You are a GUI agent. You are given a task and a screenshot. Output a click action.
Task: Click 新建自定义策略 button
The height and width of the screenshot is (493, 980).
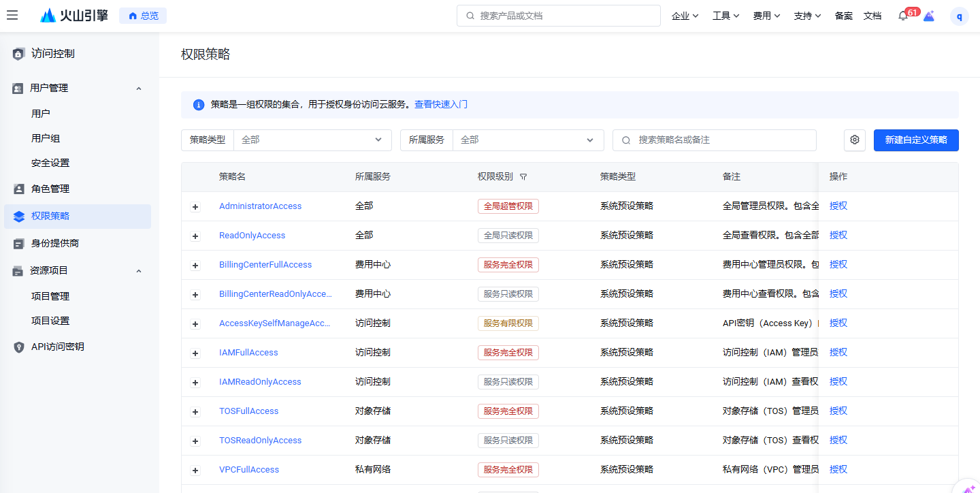point(915,140)
